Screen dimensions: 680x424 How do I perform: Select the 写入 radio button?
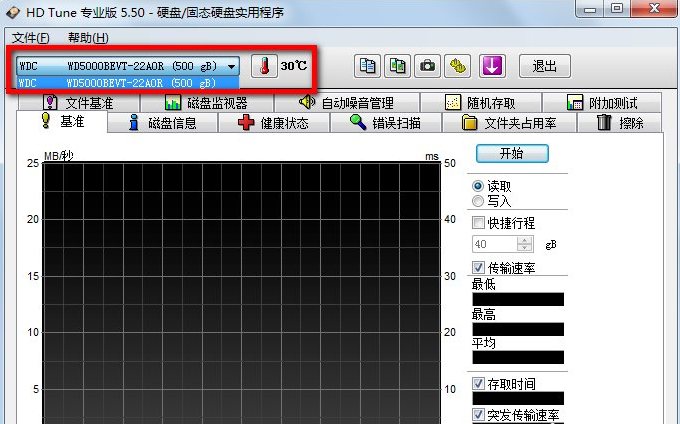pyautogui.click(x=477, y=201)
